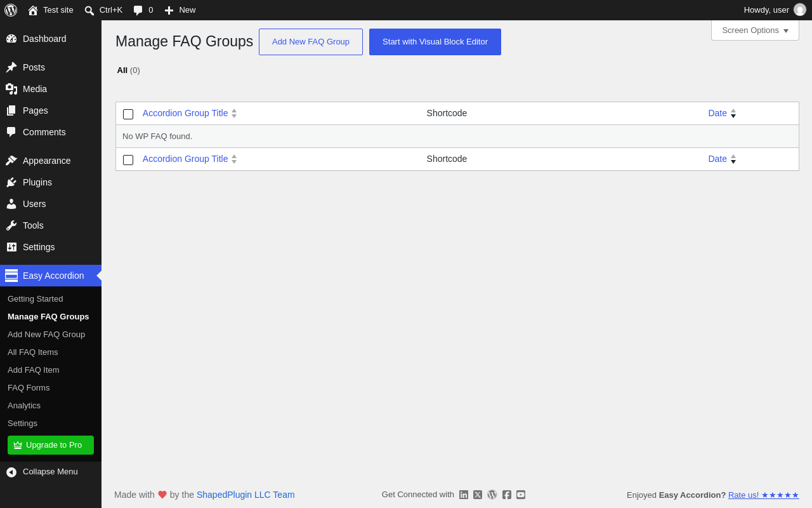
Task: Click the Upgrade to Pro button
Action: click(51, 445)
